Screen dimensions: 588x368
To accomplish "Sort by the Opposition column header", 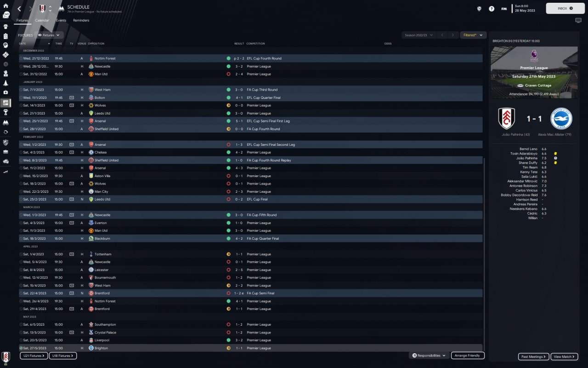I will [96, 44].
